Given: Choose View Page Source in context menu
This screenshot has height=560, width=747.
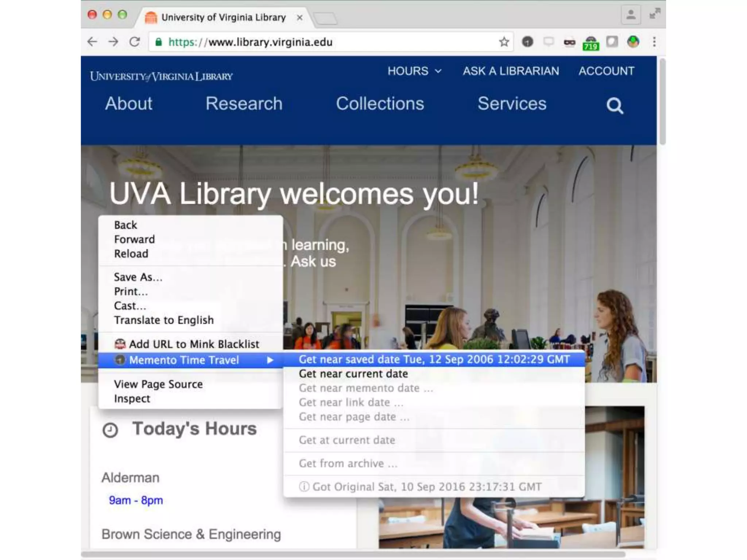Looking at the screenshot, I should 158,384.
